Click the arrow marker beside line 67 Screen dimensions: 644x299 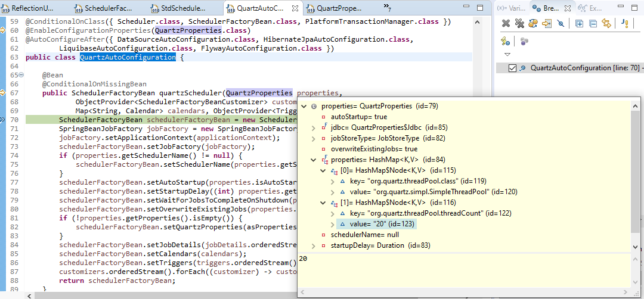tap(2, 93)
